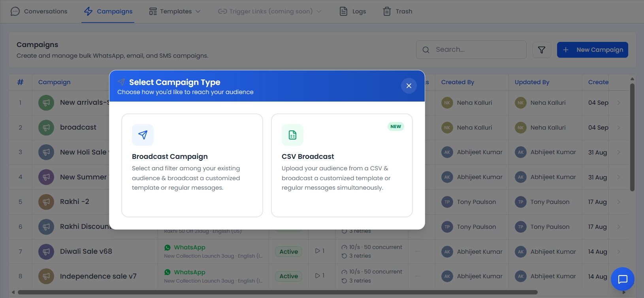Switch to the Campaigns tab
This screenshot has height=298, width=644.
point(108,11)
